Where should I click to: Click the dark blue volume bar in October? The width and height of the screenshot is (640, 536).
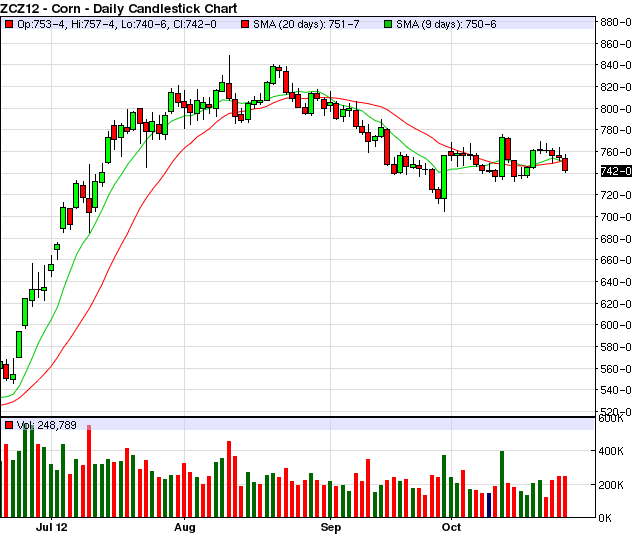[489, 505]
